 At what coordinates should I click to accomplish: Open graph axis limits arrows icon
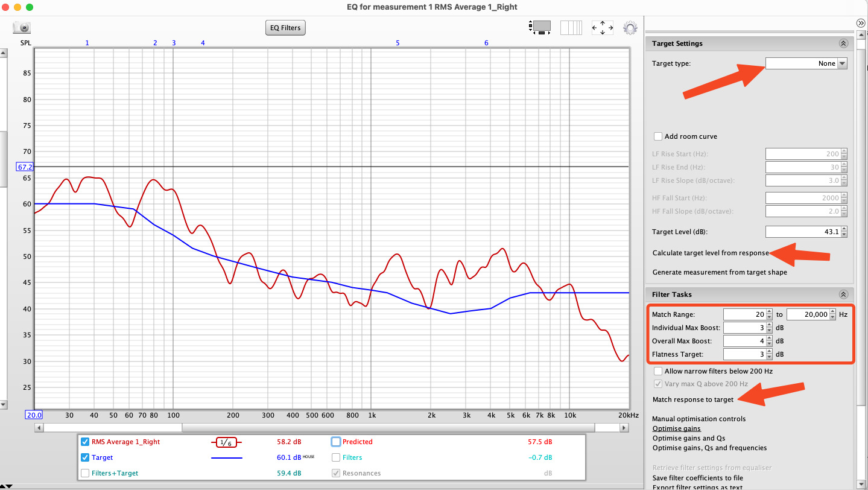[603, 28]
